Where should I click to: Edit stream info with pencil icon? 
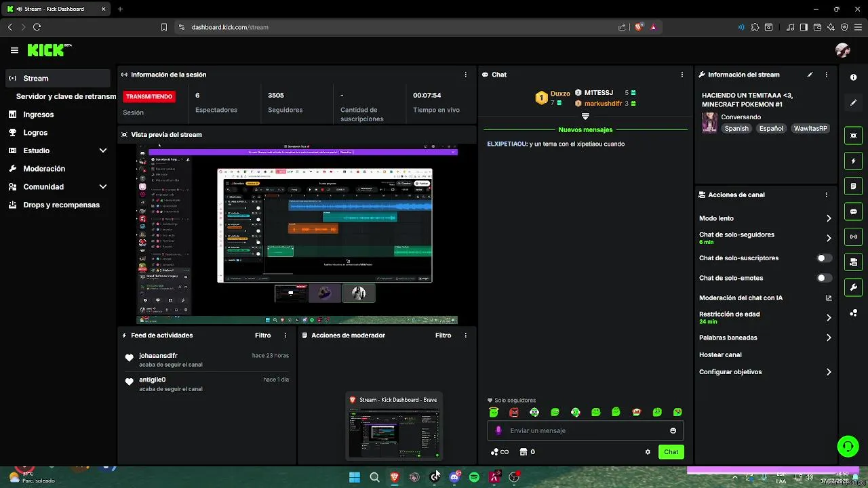tap(810, 75)
